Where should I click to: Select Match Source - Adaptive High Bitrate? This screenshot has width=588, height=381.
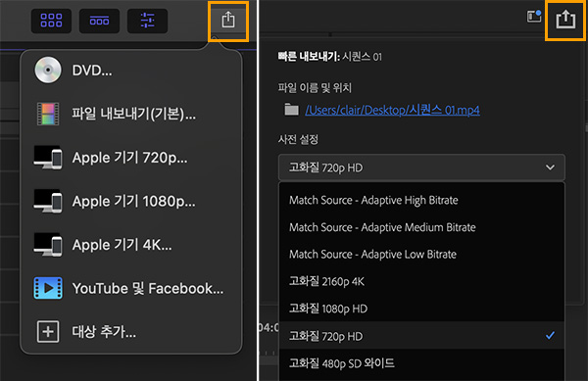point(421,200)
